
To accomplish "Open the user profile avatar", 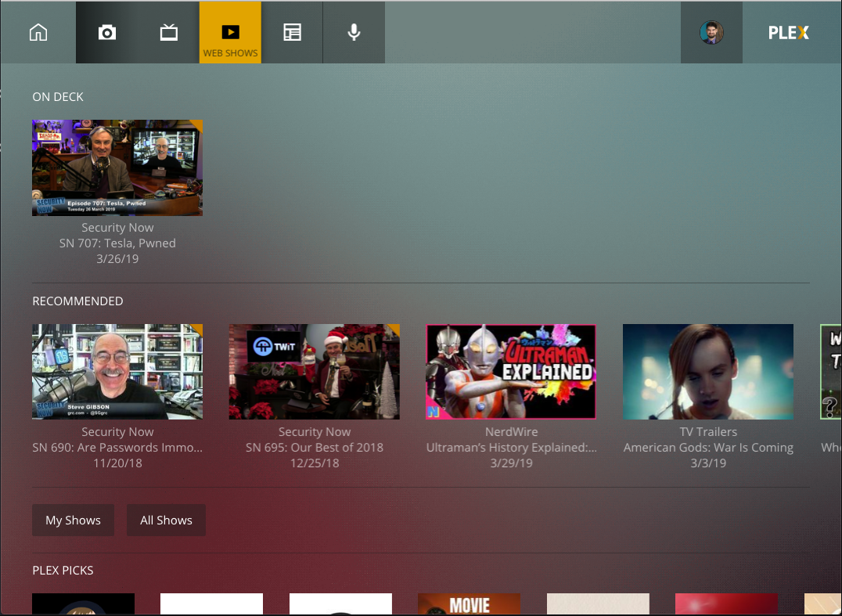I will click(711, 32).
